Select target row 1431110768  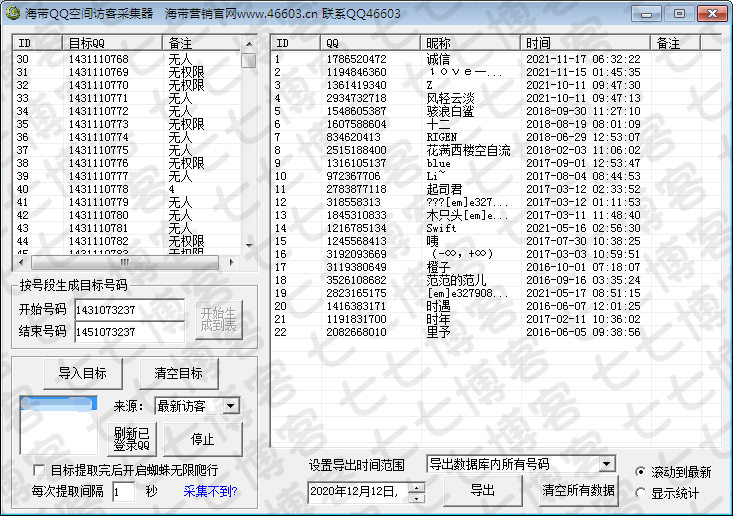coord(127,59)
